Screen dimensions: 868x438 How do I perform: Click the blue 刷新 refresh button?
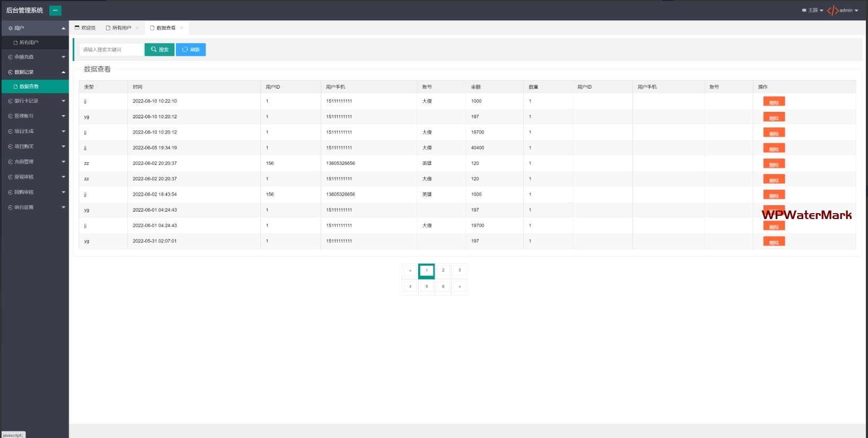(x=191, y=49)
